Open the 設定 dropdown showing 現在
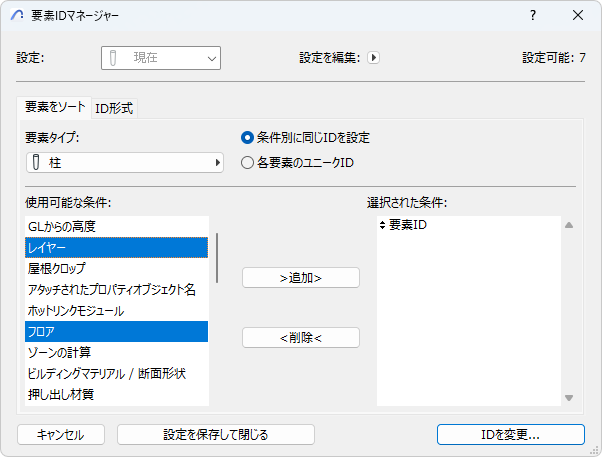Screen dimensions: 602x457 pyautogui.click(x=160, y=59)
